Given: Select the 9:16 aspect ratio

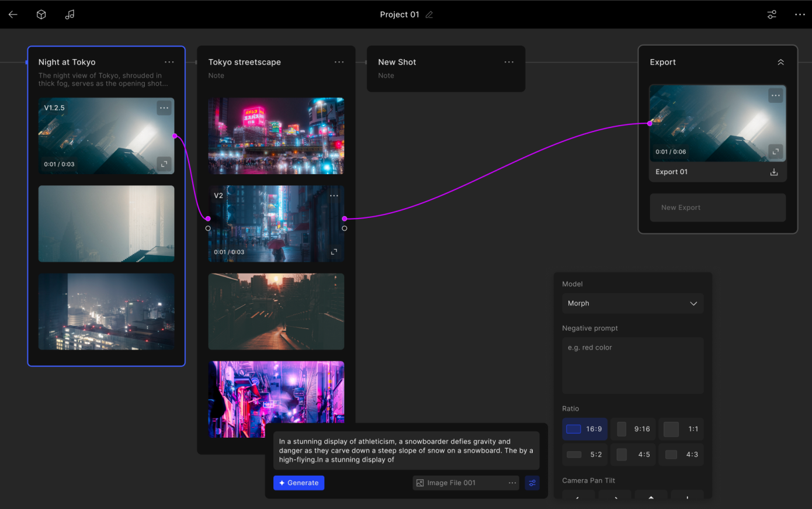Looking at the screenshot, I should coord(633,428).
